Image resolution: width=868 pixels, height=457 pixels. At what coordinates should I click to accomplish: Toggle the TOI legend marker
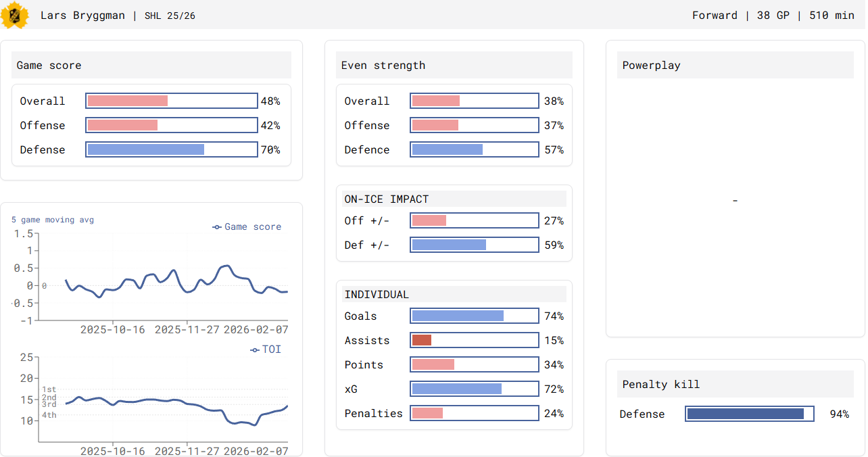255,350
